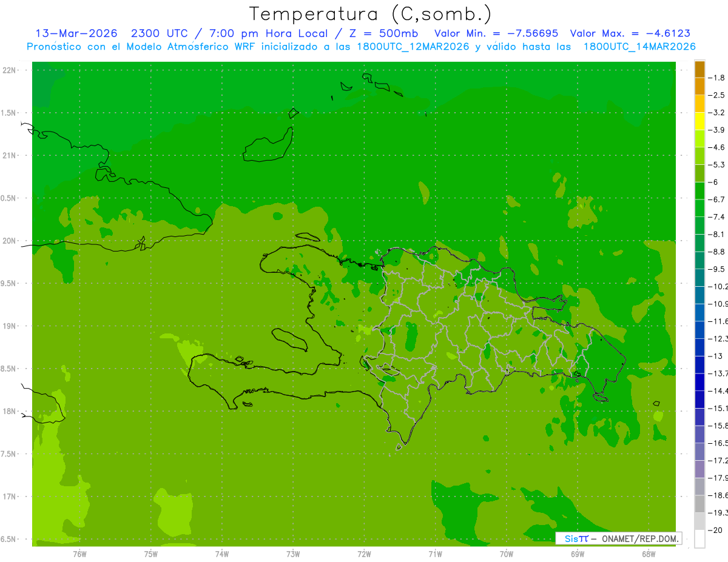Pick the olive-green swatch between -5.3 and -6
The width and height of the screenshot is (728, 562).
[700, 173]
